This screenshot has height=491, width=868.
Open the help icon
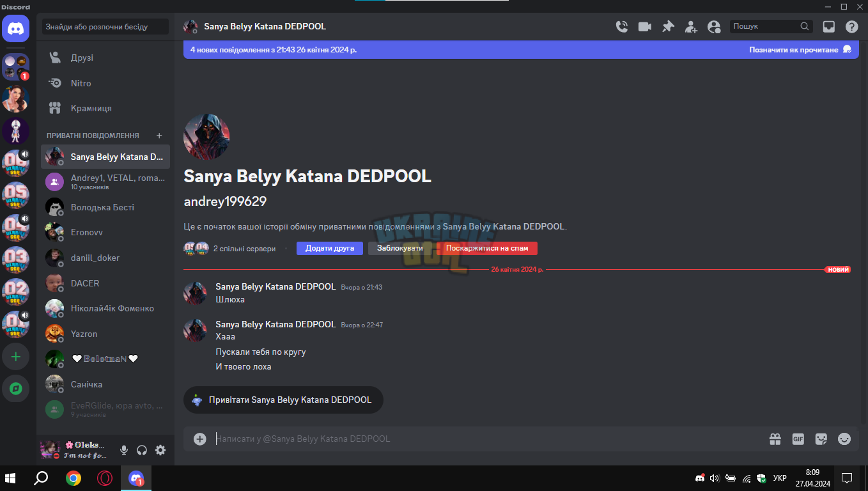(x=851, y=27)
